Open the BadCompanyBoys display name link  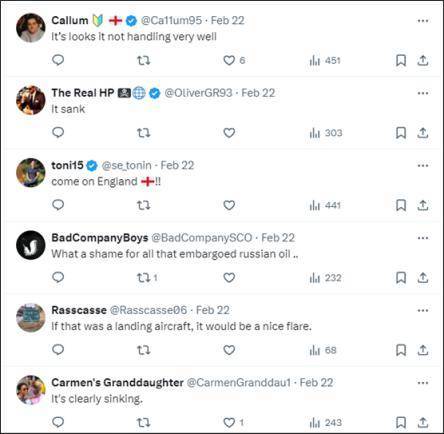(x=100, y=238)
